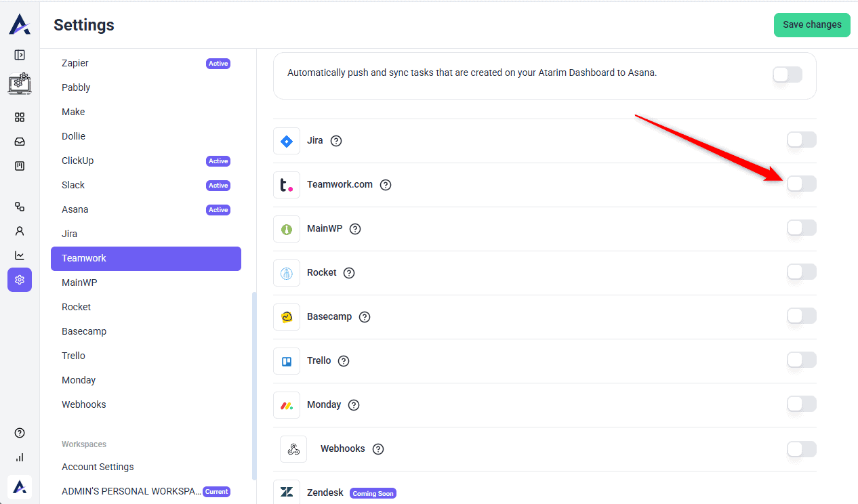Screen dimensions: 858x504
Task: Open help tooltip next to Teamwork.com
Action: 386,185
